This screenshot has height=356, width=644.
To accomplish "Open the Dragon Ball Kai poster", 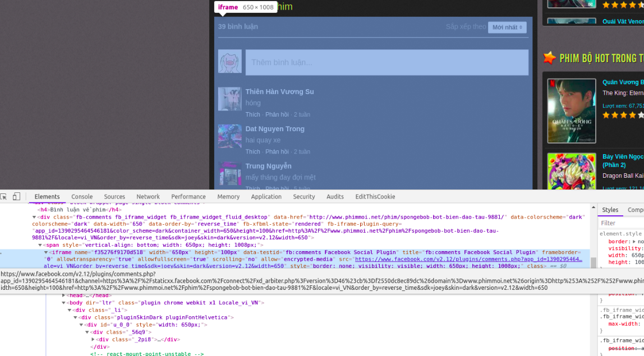I will click(571, 171).
